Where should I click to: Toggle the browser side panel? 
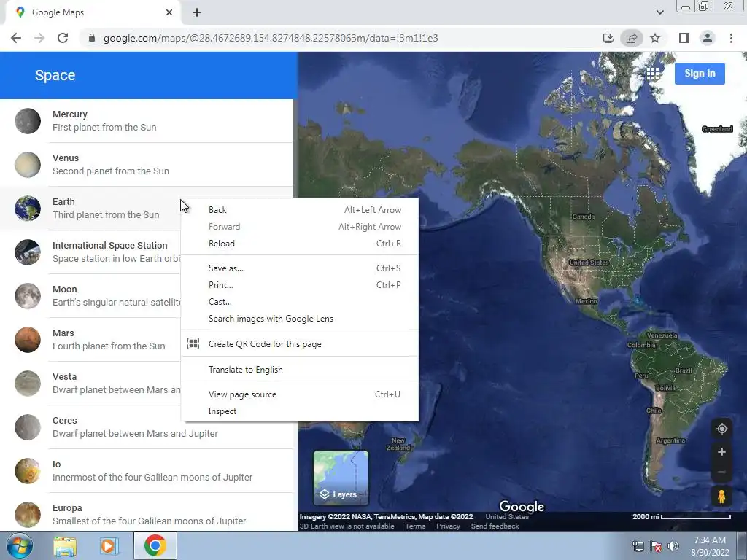point(684,38)
